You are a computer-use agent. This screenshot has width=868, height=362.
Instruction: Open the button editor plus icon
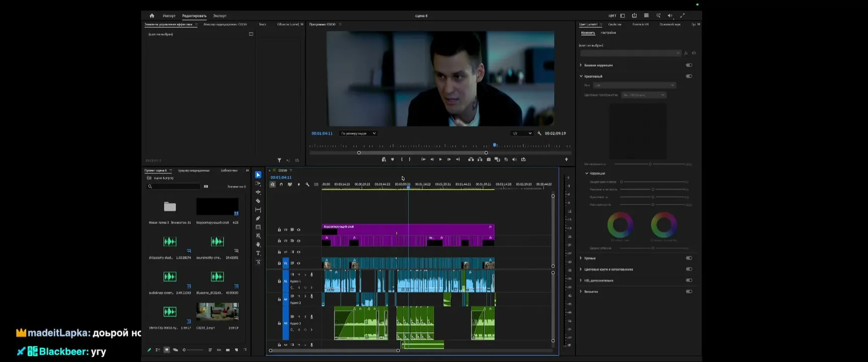(566, 159)
